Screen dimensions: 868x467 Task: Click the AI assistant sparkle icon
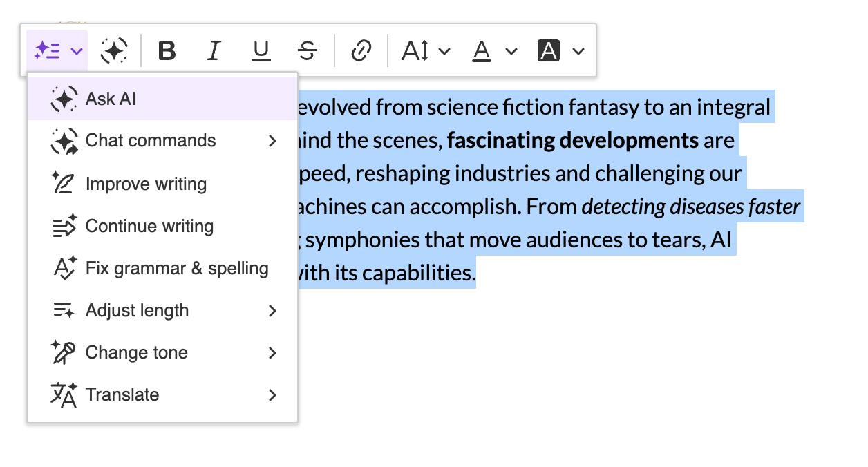113,50
